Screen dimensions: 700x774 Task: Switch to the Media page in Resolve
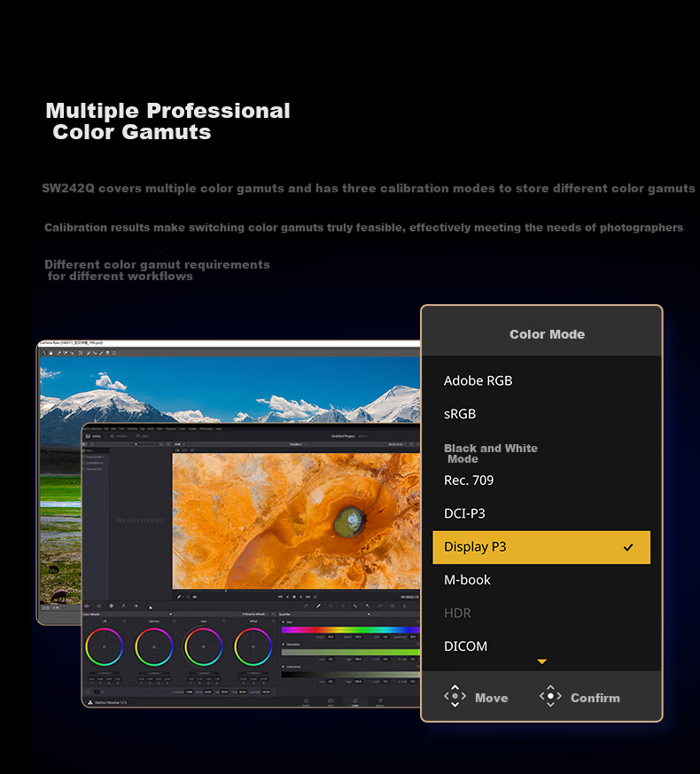pos(306,702)
